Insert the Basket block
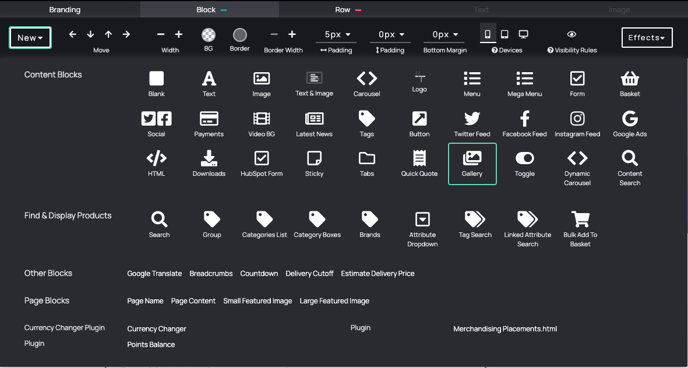The image size is (688, 368). pos(630,84)
